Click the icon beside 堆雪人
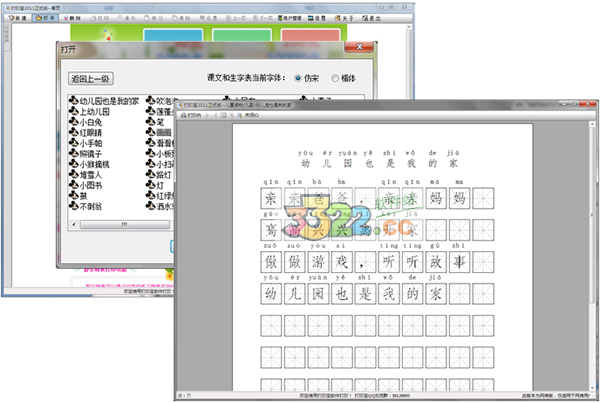This screenshot has width=600, height=403. [x=73, y=174]
